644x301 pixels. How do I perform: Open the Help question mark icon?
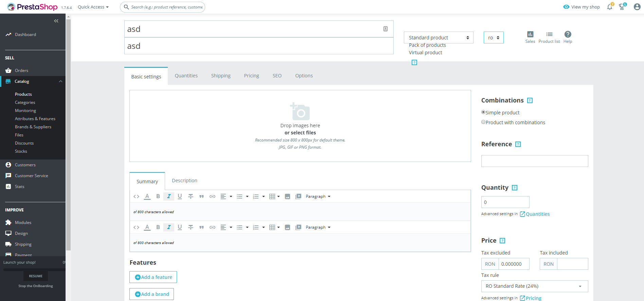(x=568, y=34)
